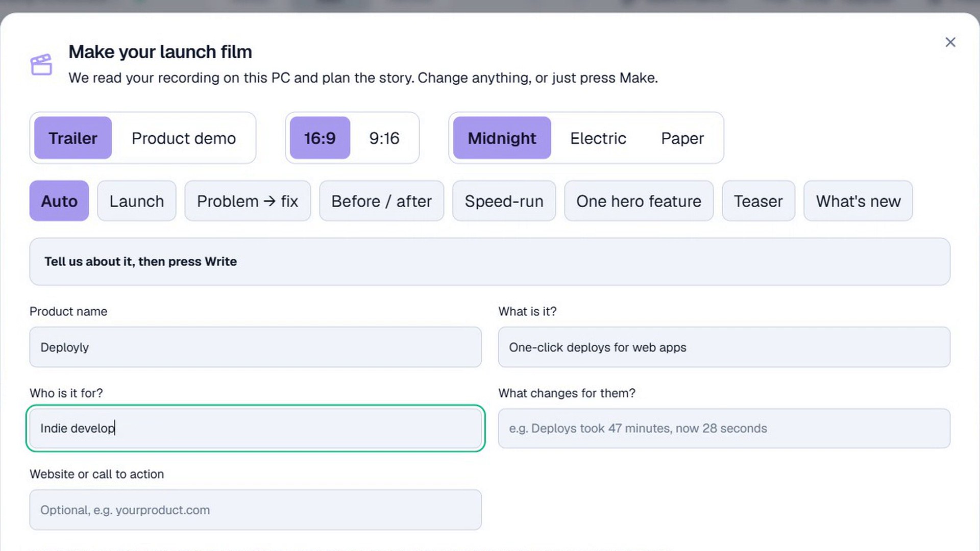
Task: Select the Trailer film type
Action: 73,138
